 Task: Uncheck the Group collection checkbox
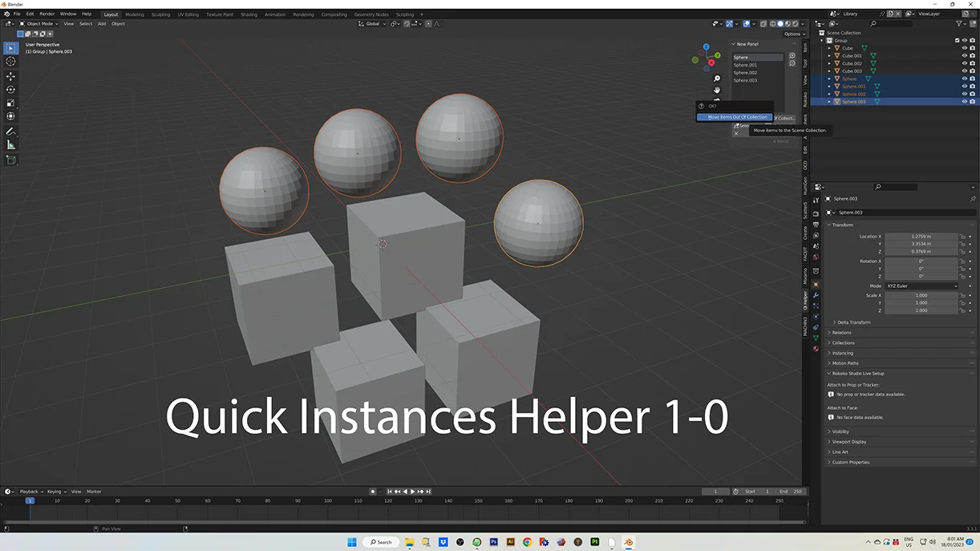(957, 40)
